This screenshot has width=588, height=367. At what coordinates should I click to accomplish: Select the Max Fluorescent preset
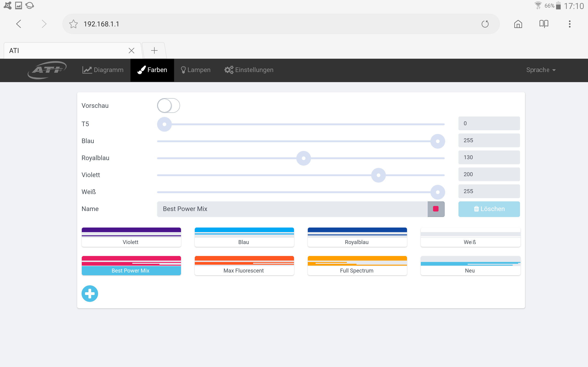pyautogui.click(x=244, y=266)
